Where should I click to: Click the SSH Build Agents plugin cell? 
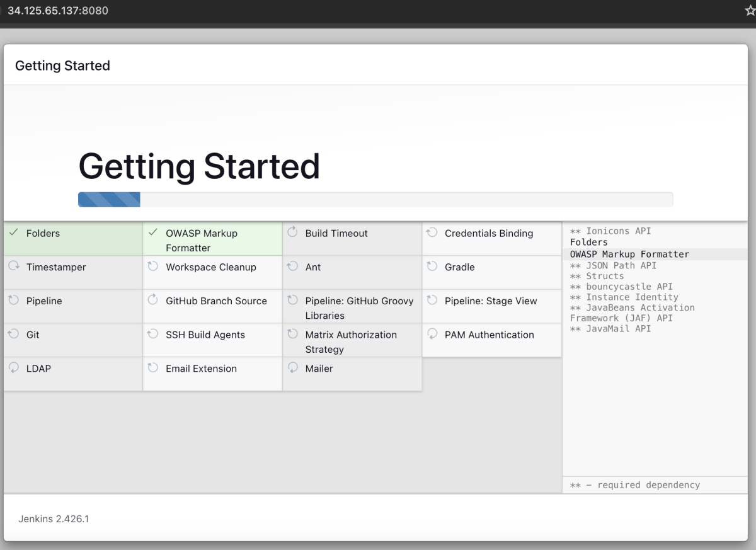pyautogui.click(x=212, y=340)
